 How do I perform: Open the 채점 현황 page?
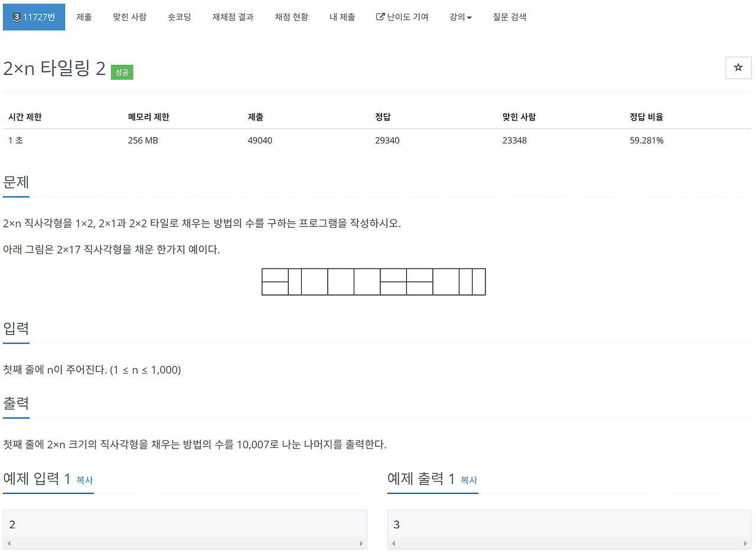(291, 17)
